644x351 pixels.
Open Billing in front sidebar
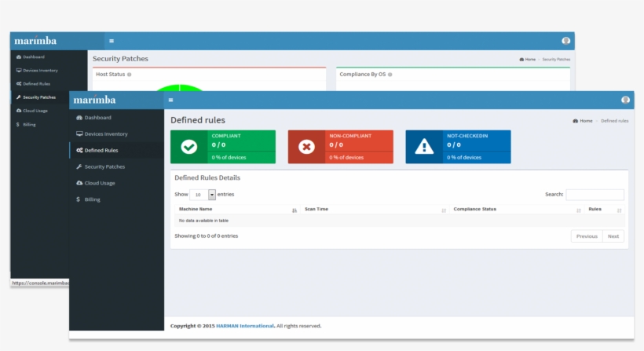coord(92,199)
